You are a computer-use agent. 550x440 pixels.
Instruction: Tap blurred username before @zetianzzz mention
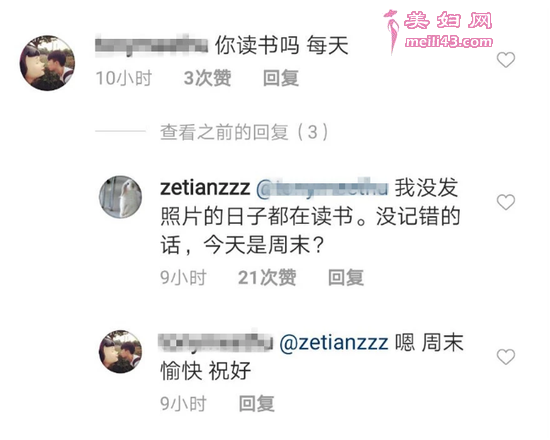(215, 341)
